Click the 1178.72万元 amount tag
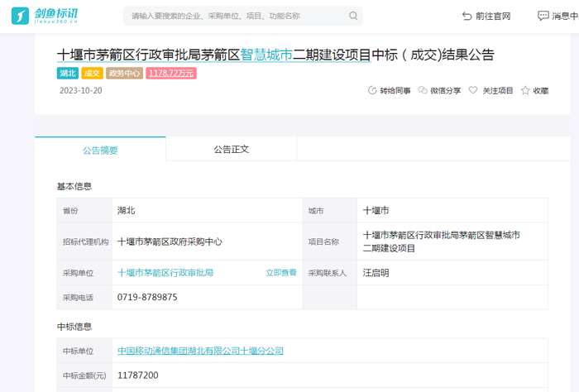 click(x=171, y=73)
